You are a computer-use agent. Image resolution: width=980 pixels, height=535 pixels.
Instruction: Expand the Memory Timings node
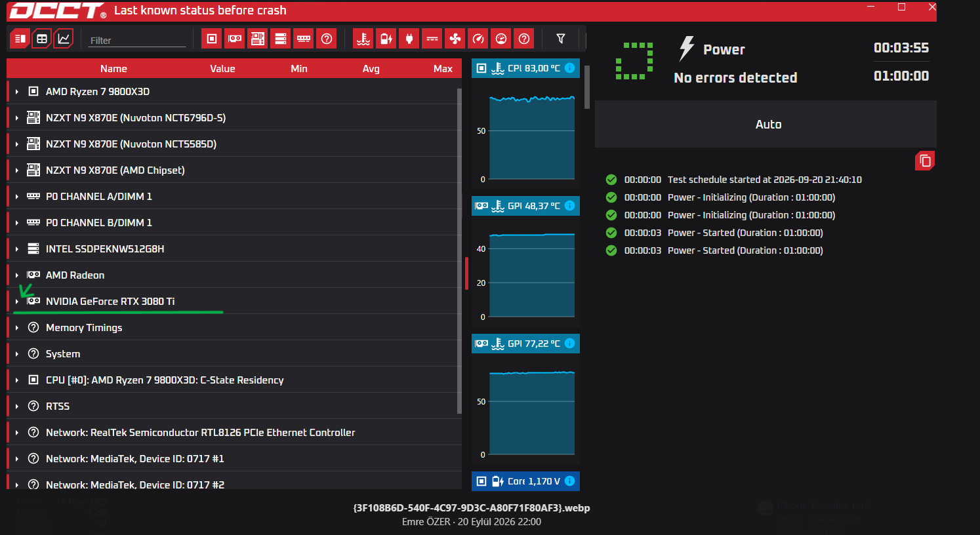(x=16, y=328)
